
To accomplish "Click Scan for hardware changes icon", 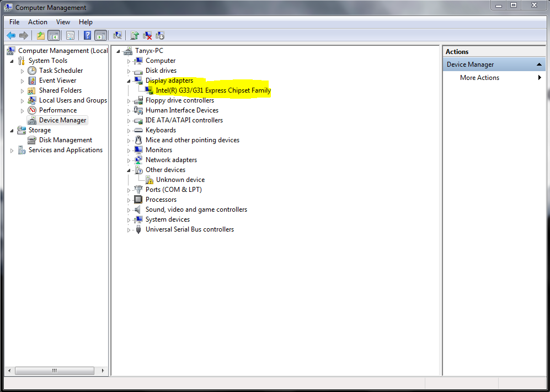I will coord(118,35).
